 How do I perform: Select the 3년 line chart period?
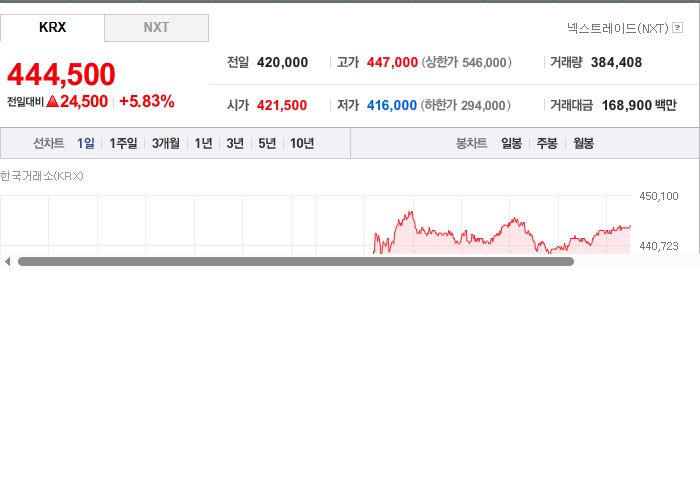(235, 143)
